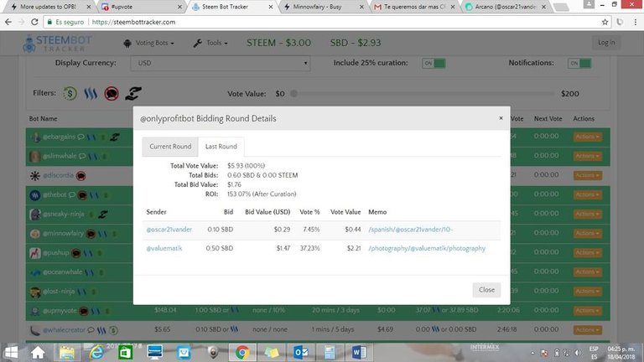Open Actions dropdown for @upmyvote row
This screenshot has height=362, width=644.
(587, 310)
